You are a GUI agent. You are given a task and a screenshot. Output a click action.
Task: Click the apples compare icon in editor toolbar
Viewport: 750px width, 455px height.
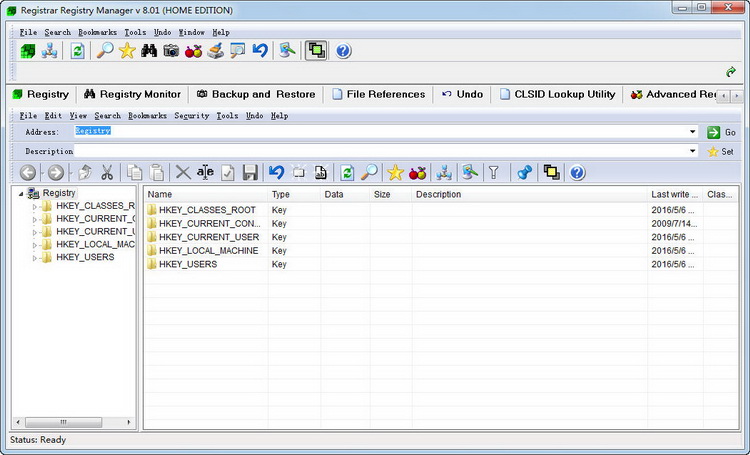(x=417, y=173)
